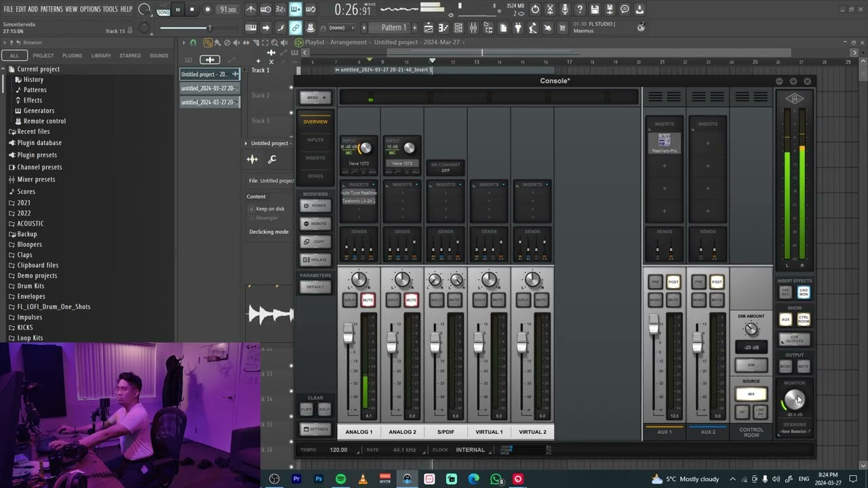The image size is (868, 488).
Task: Open the FL Studio metronome toggle
Action: pos(251,9)
